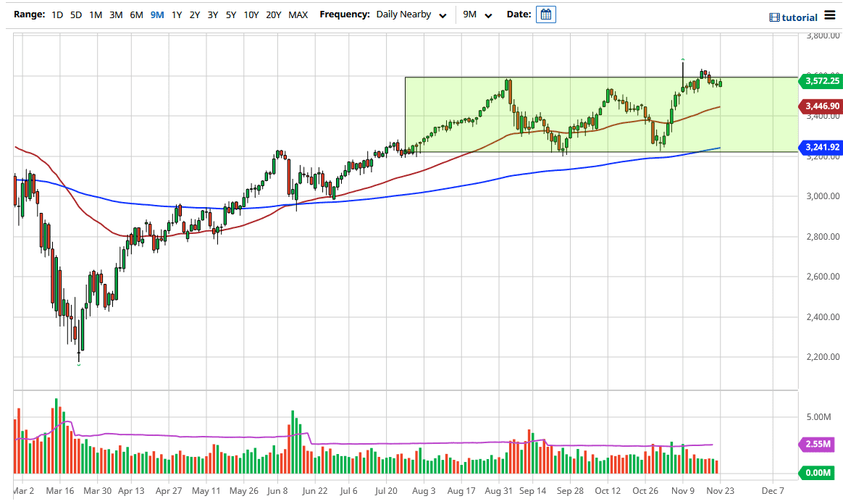Viewport: 843px width, 504px height.
Task: Switch range to 10Y
Action: [x=251, y=15]
